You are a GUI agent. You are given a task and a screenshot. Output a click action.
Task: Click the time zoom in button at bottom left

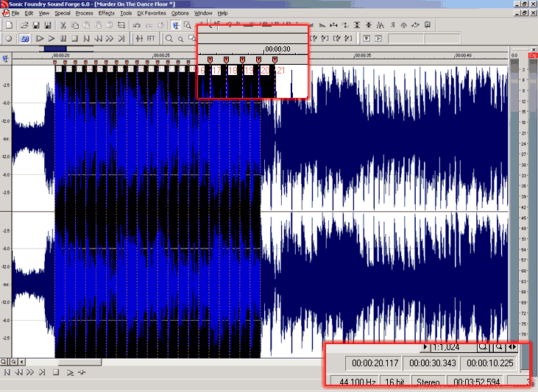(4, 362)
